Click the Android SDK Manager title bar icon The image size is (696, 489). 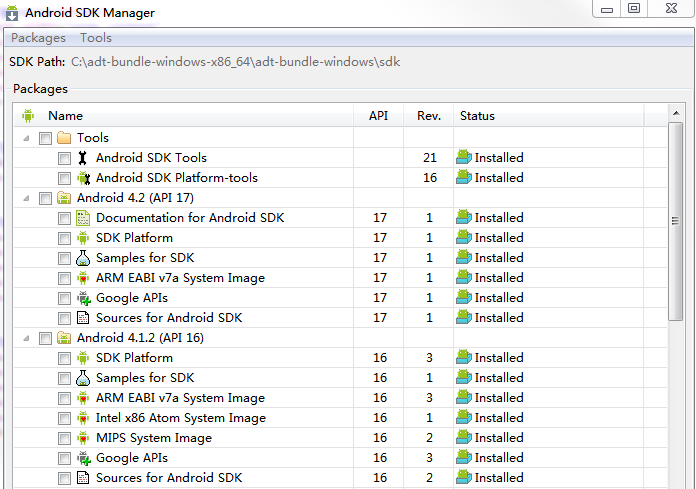12,13
